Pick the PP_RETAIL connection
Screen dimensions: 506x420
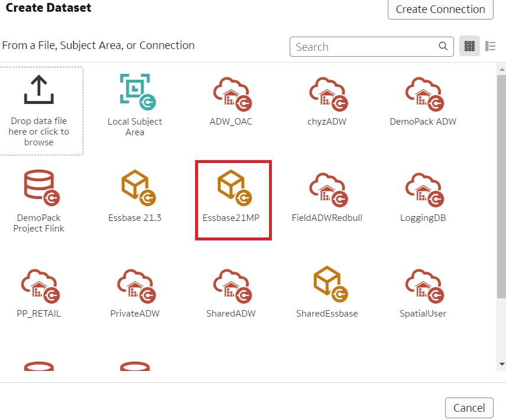pyautogui.click(x=39, y=294)
